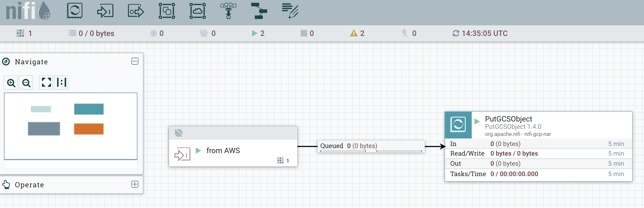Click the Fit view icon
This screenshot has height=208, width=644.
point(46,82)
